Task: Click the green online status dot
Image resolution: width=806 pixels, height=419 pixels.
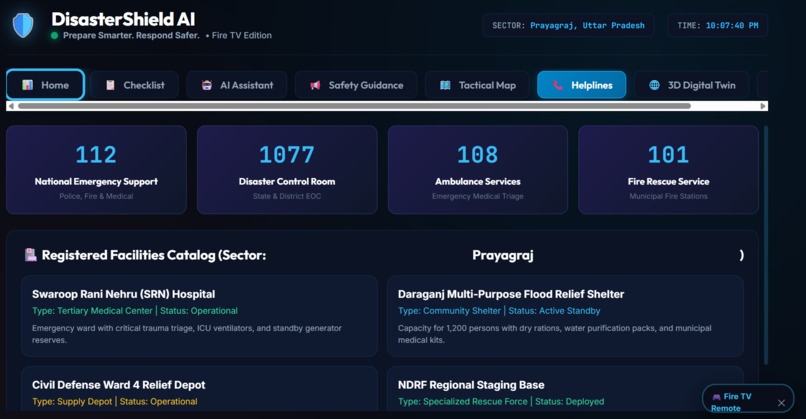Action: click(x=54, y=35)
